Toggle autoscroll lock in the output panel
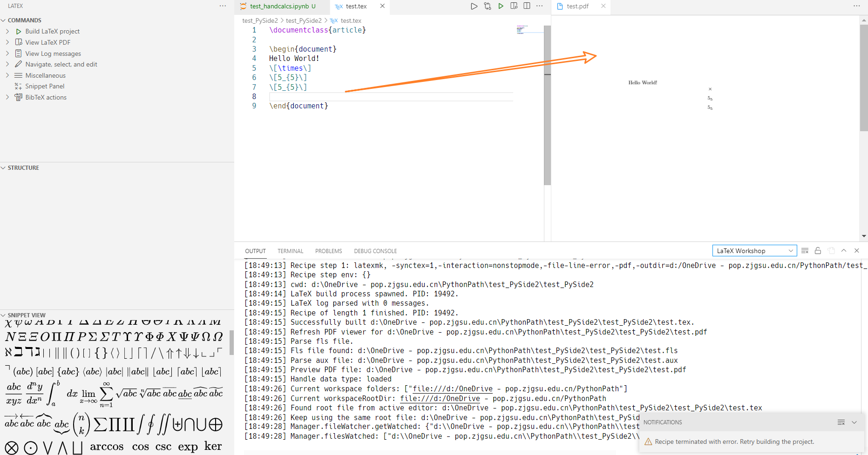 pyautogui.click(x=818, y=250)
